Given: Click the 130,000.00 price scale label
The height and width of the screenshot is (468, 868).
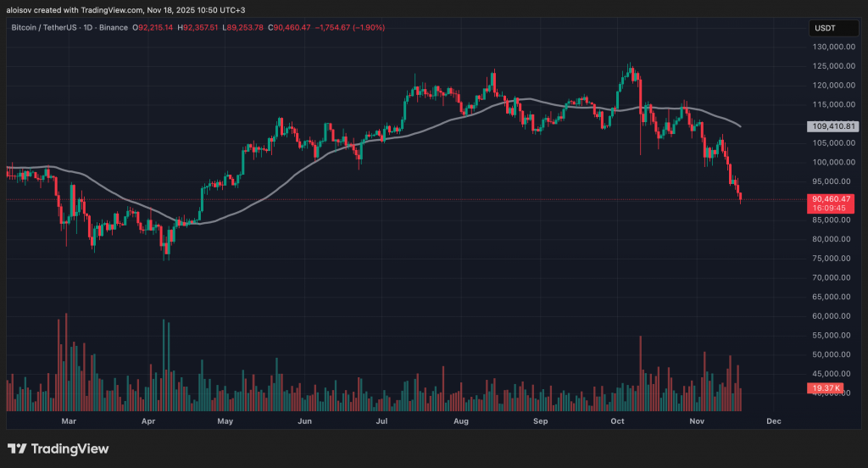Looking at the screenshot, I should tap(831, 47).
